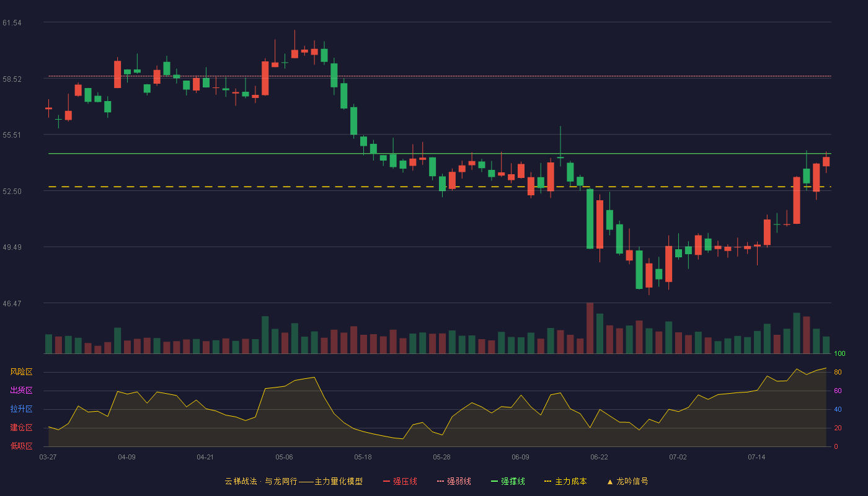868x496 pixels.
Task: Click the 出货区 zone label
Action: 21,391
